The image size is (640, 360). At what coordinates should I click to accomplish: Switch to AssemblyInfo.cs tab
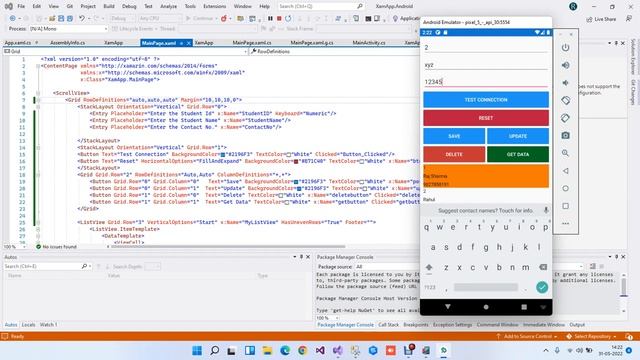click(67, 42)
